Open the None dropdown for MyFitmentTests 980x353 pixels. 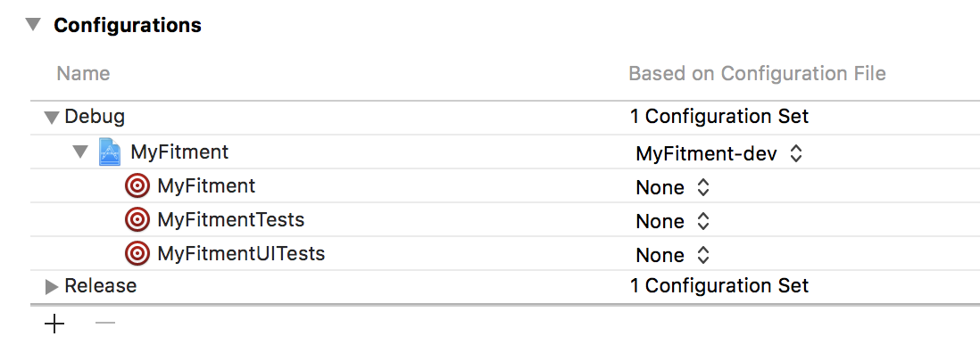point(672,221)
